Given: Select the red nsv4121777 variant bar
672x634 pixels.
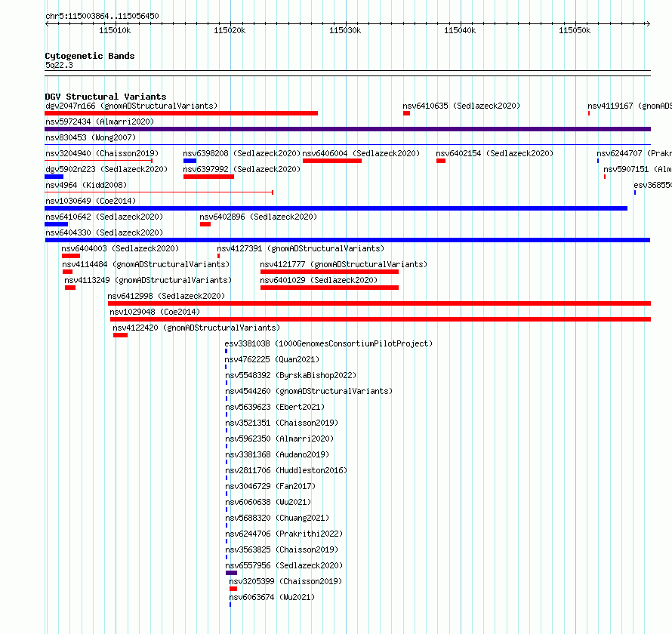Looking at the screenshot, I should point(329,272).
